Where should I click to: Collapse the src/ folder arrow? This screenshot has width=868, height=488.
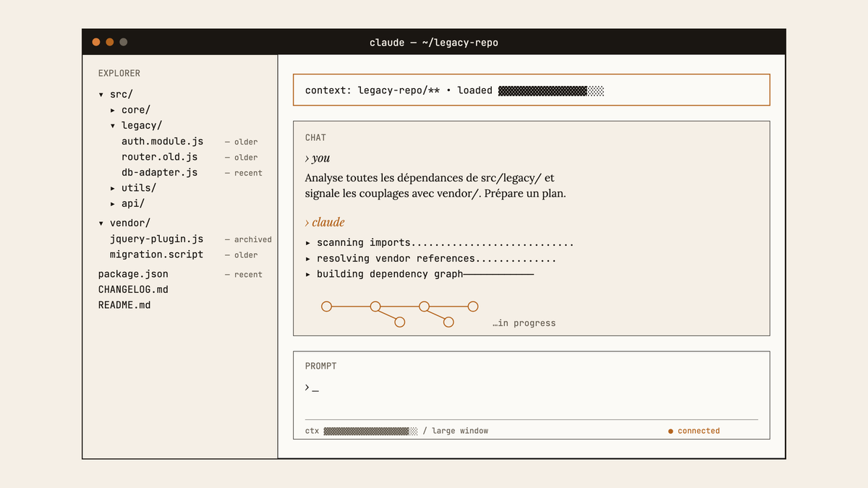pyautogui.click(x=101, y=95)
